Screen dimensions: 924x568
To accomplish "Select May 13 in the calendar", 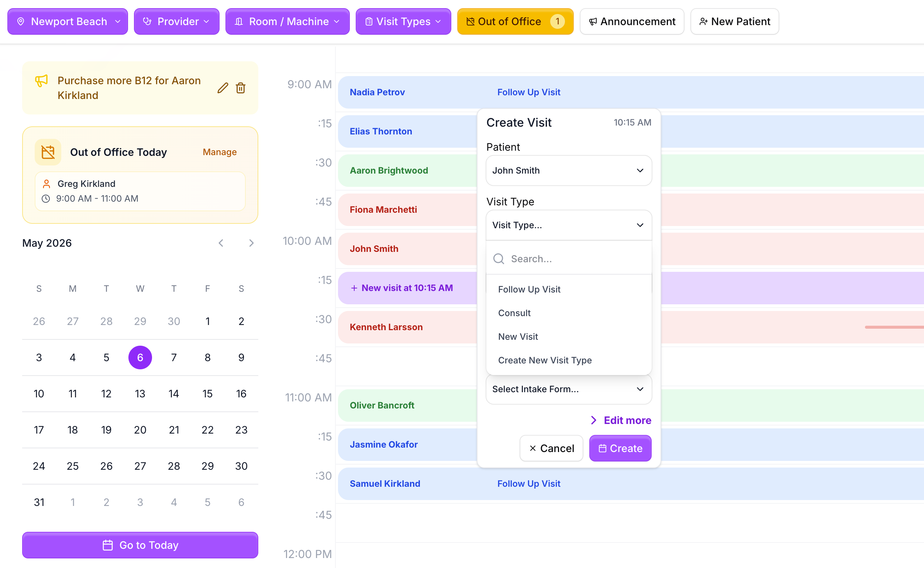I will [x=140, y=394].
